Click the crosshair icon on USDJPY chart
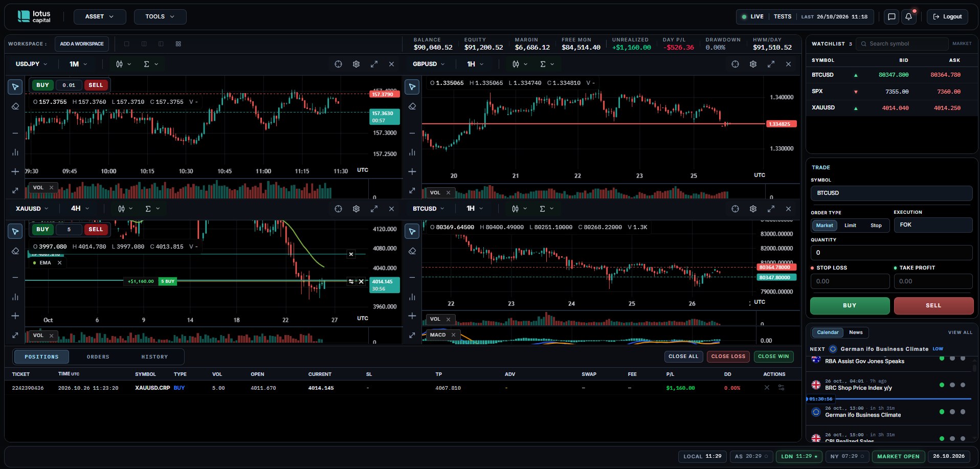The height and width of the screenshot is (469, 980). [x=338, y=64]
